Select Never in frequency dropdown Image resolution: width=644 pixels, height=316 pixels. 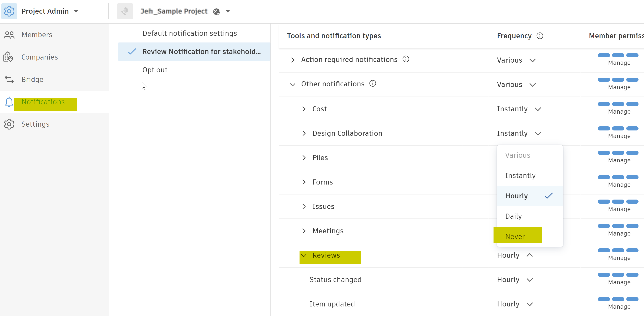point(515,236)
